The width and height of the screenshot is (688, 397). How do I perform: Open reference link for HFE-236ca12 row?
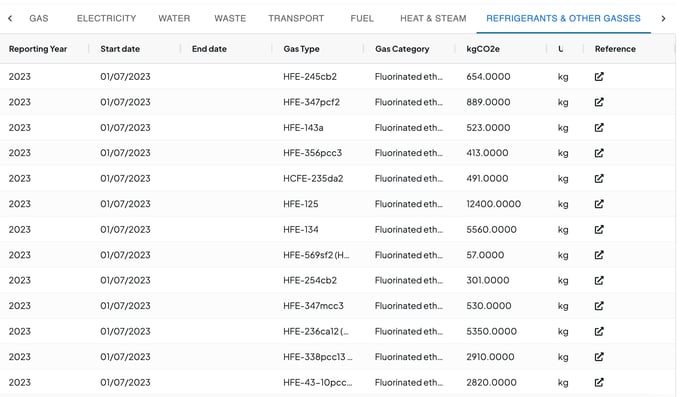tap(599, 331)
